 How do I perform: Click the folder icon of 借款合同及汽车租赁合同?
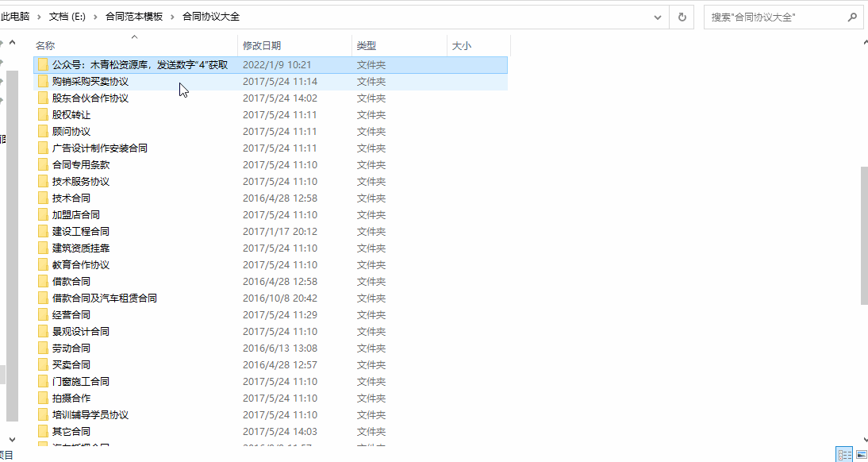(43, 298)
